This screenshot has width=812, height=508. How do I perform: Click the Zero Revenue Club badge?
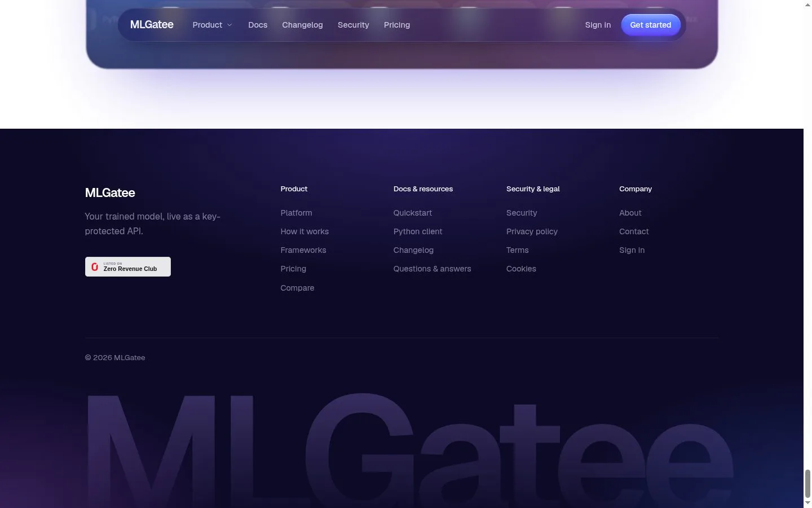coord(128,266)
